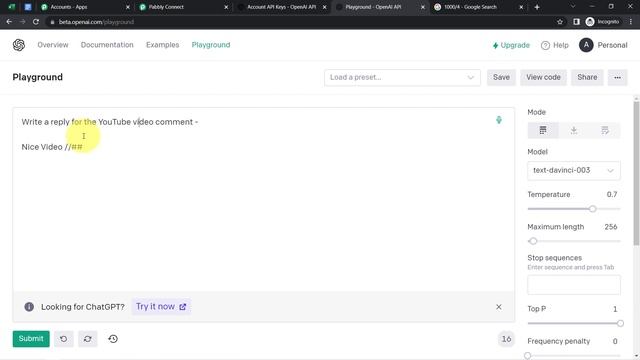Click the Help question mark icon

click(x=545, y=45)
